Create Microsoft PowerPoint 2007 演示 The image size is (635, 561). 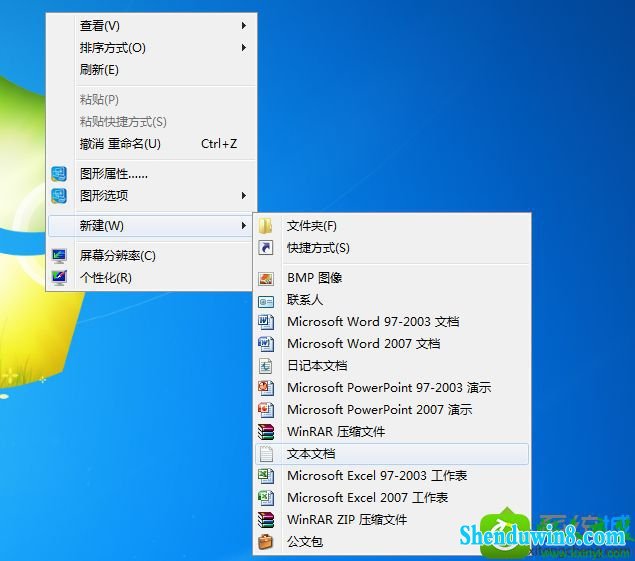(x=392, y=410)
